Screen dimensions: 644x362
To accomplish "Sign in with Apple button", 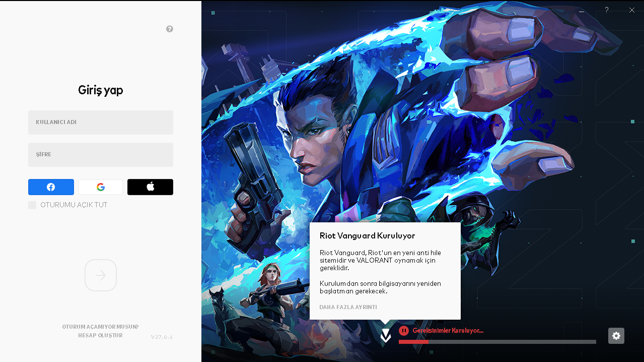I will point(150,187).
